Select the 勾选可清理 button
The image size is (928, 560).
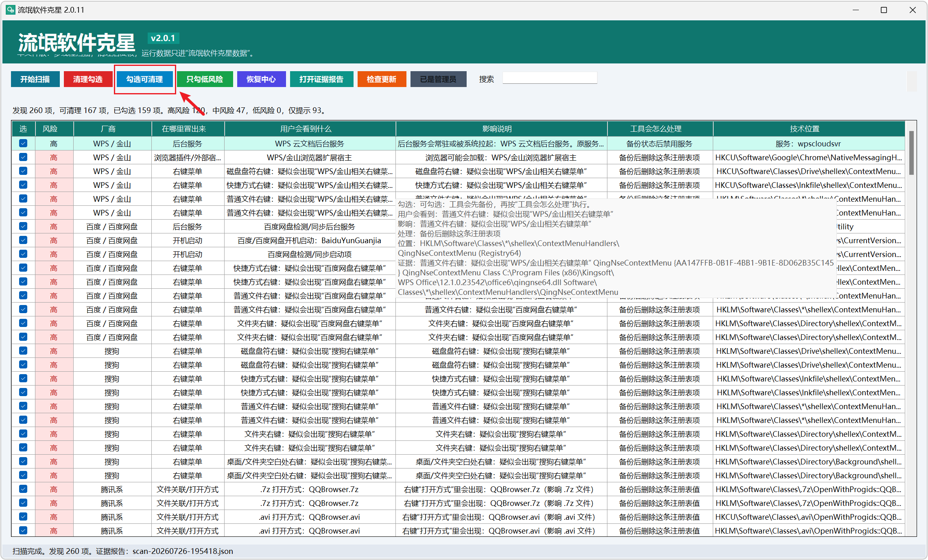[x=145, y=79]
